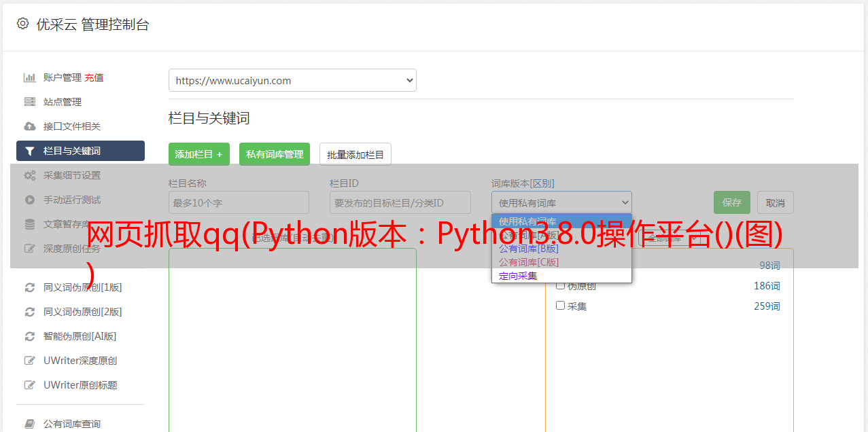
Task: Click the bar chart icon for 账户管理
Action: pos(29,77)
